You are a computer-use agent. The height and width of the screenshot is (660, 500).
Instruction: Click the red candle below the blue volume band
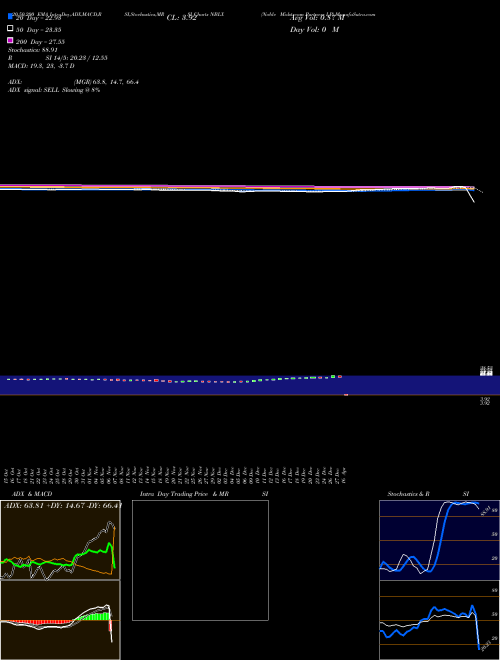coord(346,395)
